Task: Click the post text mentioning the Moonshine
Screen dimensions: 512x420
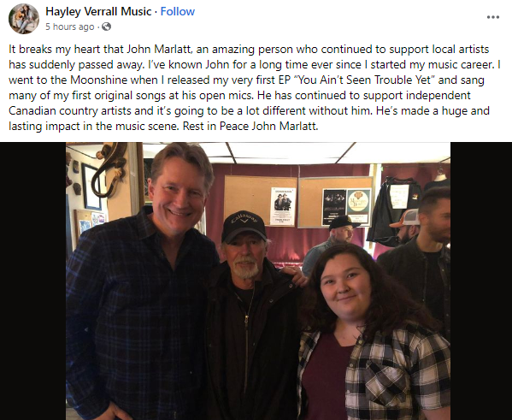Action: pos(246,80)
